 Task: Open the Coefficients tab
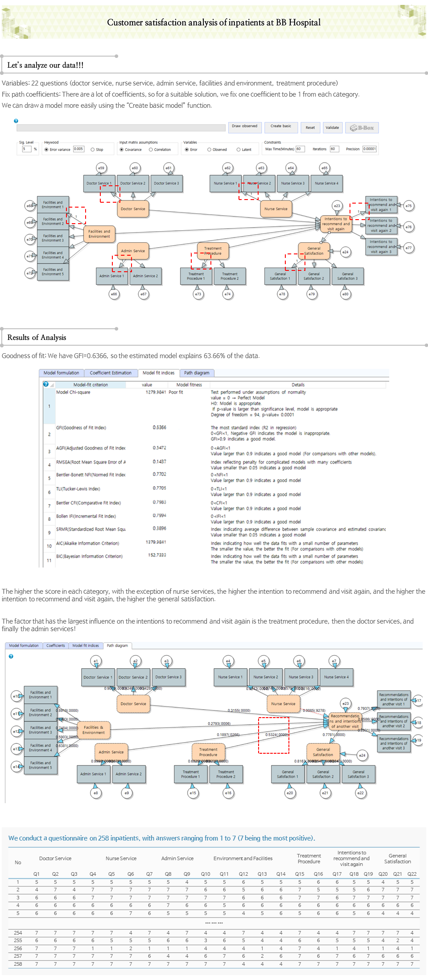[56, 645]
